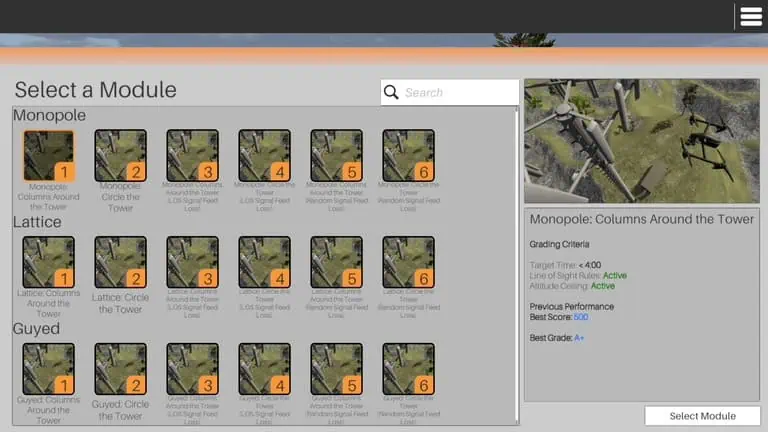Viewport: 768px width, 432px height.
Task: Open Lattice module 1 Columns Around Tower
Action: (x=48, y=263)
